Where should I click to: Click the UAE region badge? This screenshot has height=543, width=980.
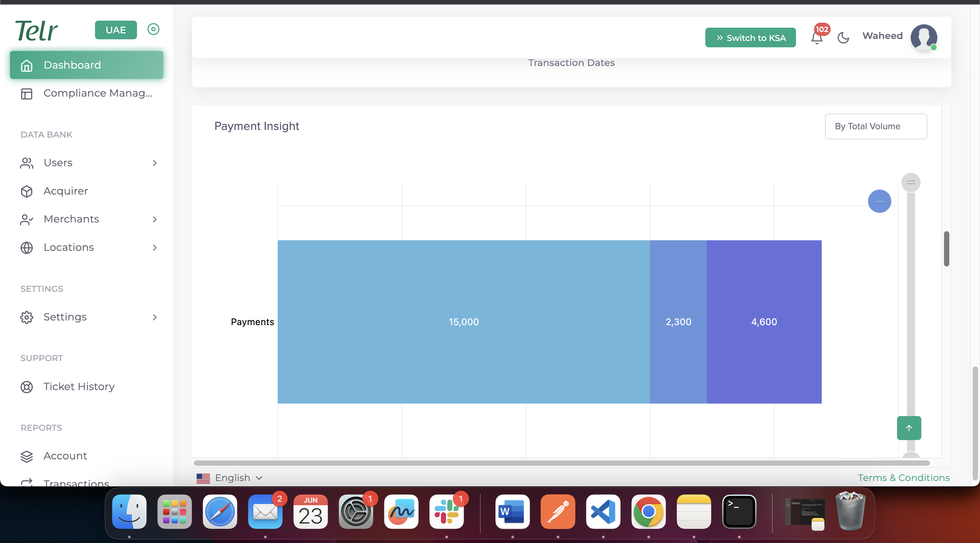pyautogui.click(x=116, y=30)
